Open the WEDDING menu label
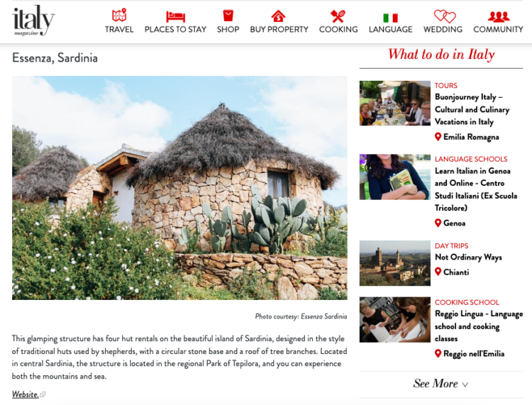The image size is (532, 405). click(443, 30)
